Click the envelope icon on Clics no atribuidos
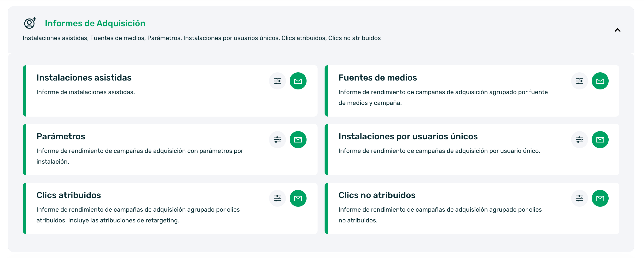Image resolution: width=644 pixels, height=258 pixels. (600, 198)
